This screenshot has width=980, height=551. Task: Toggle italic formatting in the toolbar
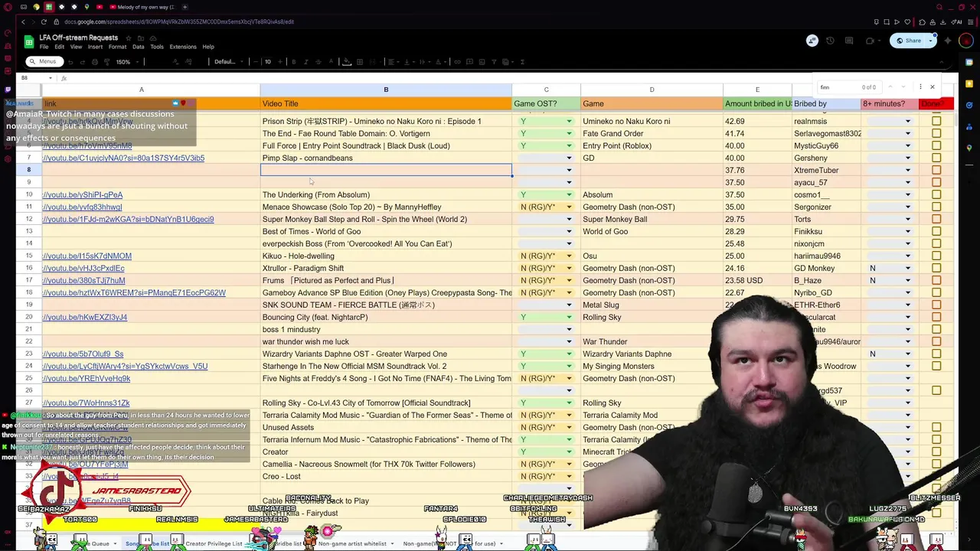[306, 61]
